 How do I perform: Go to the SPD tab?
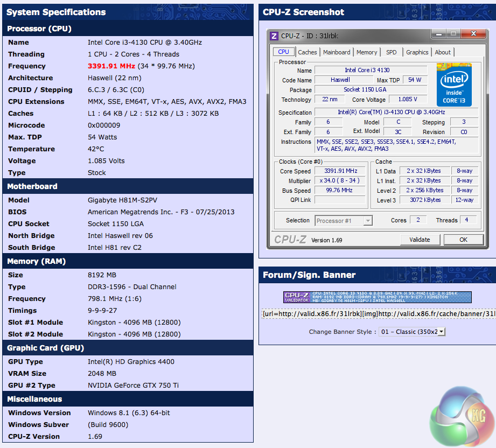coord(392,52)
